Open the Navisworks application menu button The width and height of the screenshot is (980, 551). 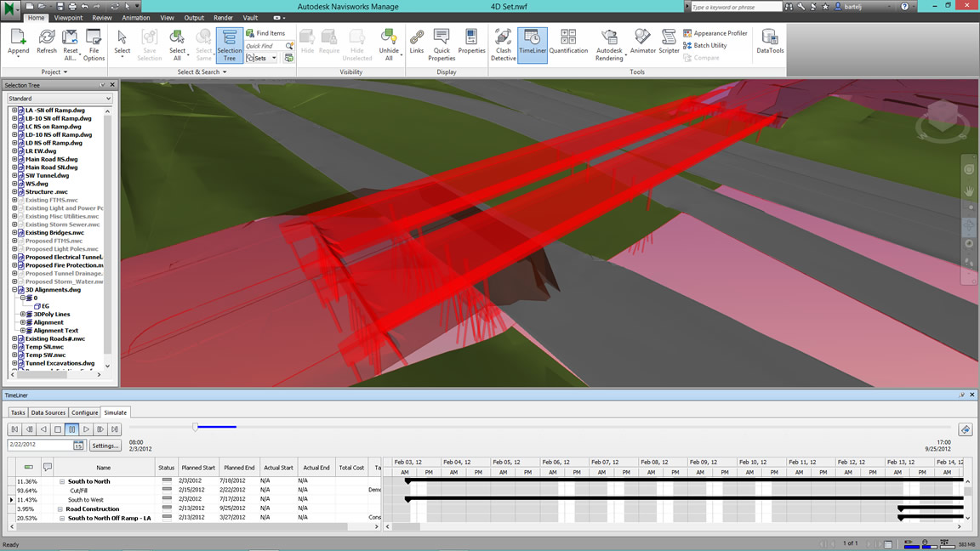[9, 9]
